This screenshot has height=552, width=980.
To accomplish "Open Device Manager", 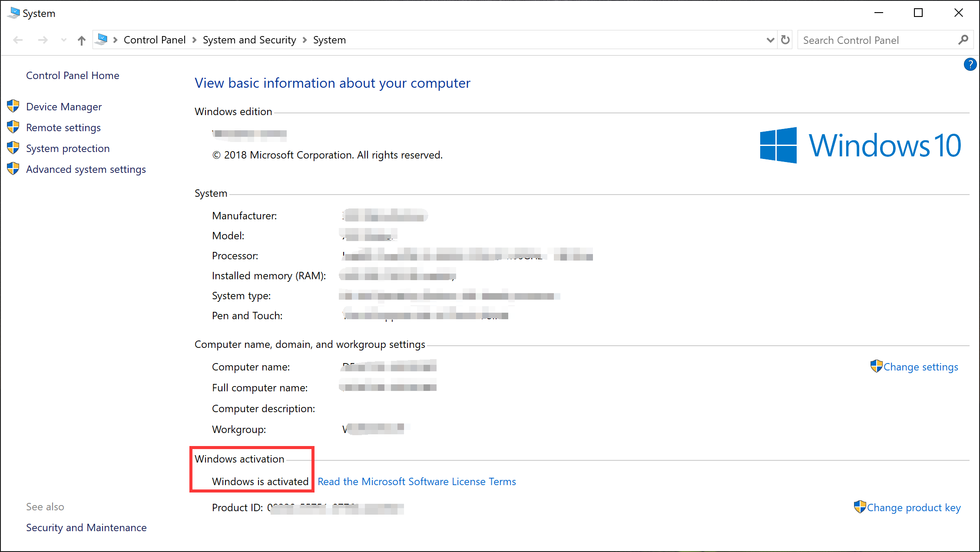I will (x=63, y=106).
